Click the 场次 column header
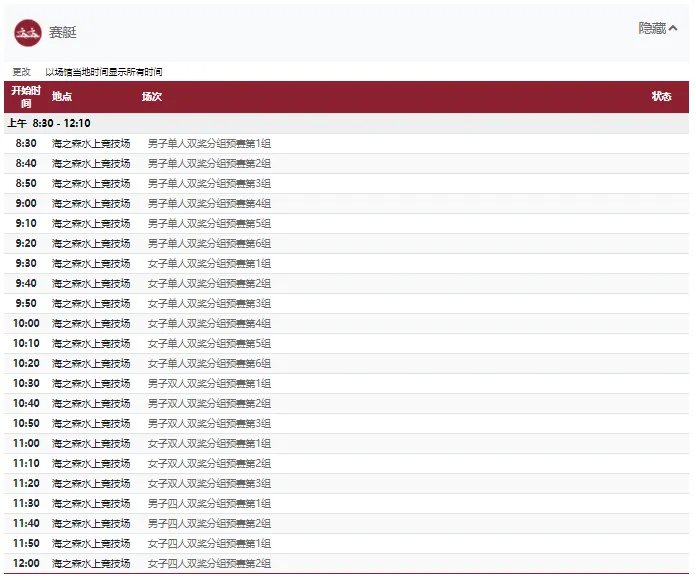This screenshot has width=696, height=580. point(152,97)
